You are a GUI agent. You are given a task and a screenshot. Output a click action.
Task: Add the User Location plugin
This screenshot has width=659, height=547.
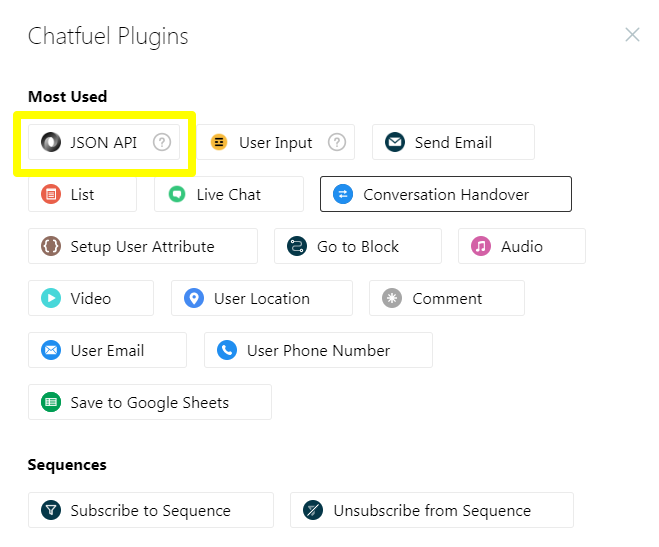tap(261, 299)
